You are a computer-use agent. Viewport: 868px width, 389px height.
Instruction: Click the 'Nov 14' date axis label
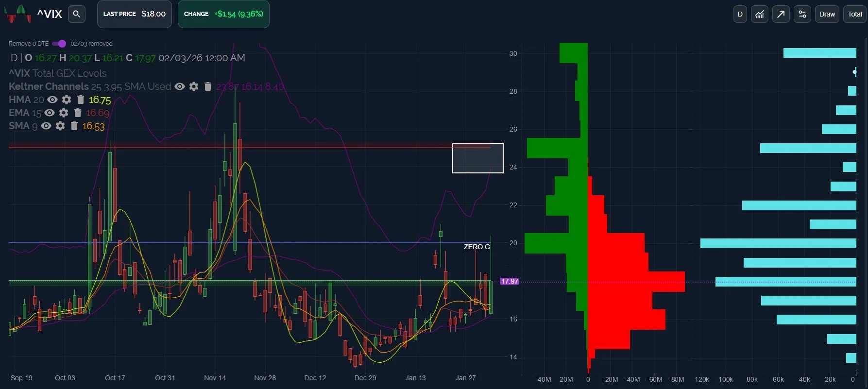[215, 378]
